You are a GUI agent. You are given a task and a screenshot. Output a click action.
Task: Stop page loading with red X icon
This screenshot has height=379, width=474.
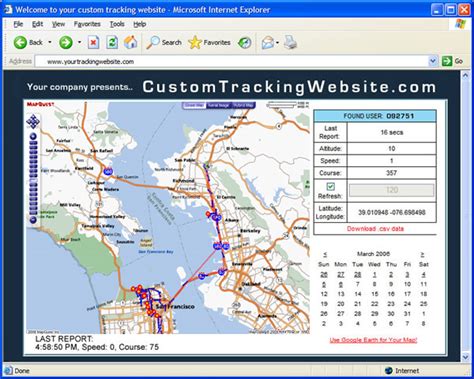[x=93, y=43]
